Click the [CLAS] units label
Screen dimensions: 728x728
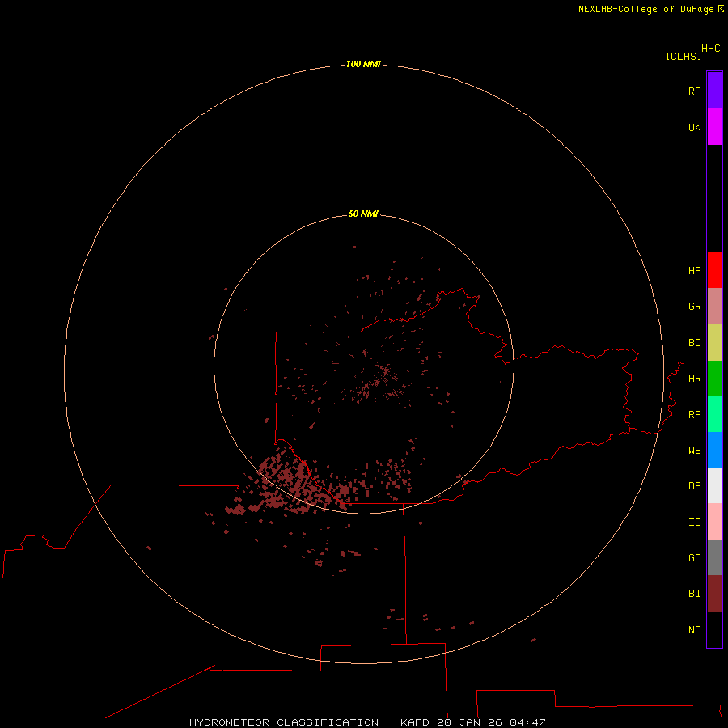click(x=684, y=56)
